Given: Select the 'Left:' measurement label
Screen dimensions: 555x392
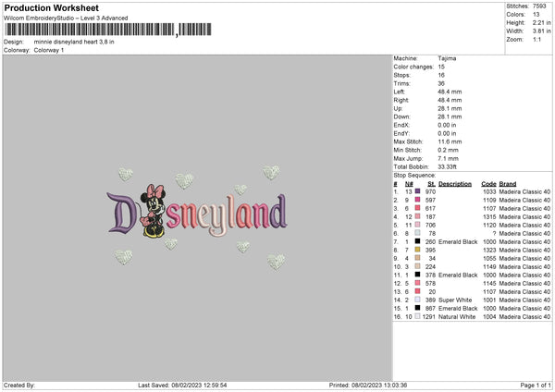Looking at the screenshot, I should pos(399,92).
